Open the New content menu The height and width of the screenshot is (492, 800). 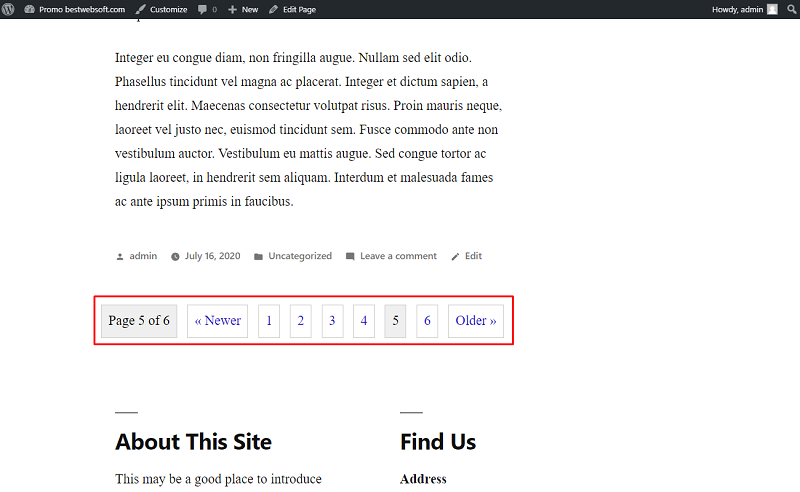243,9
